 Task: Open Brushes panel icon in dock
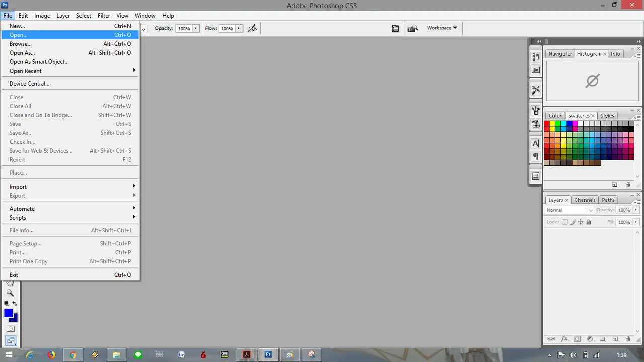[536, 110]
